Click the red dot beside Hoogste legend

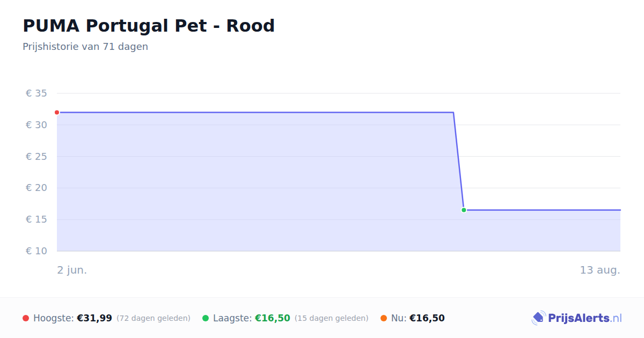(26, 318)
